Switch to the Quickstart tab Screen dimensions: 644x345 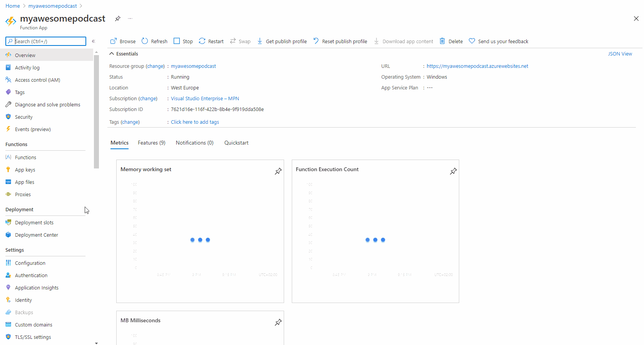click(236, 143)
